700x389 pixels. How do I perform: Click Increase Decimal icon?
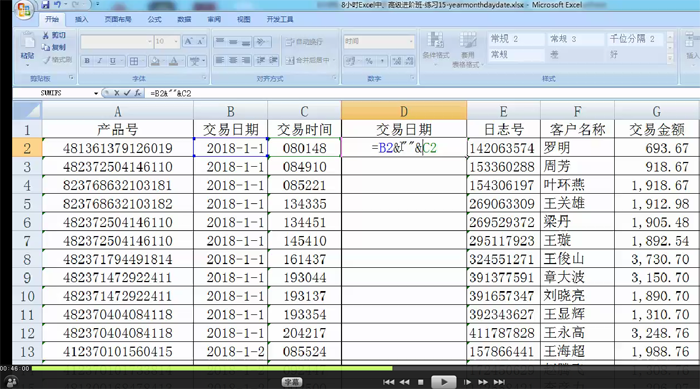point(397,61)
